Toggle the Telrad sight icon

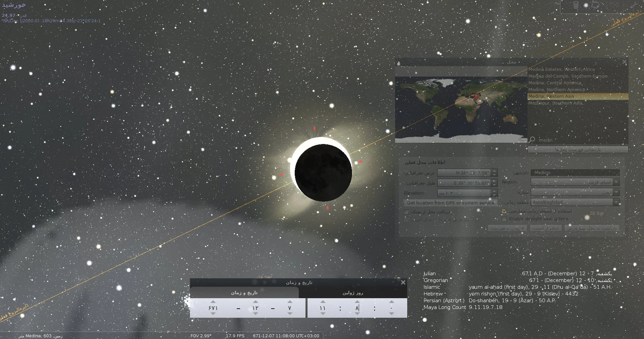pyautogui.click(x=615, y=5)
